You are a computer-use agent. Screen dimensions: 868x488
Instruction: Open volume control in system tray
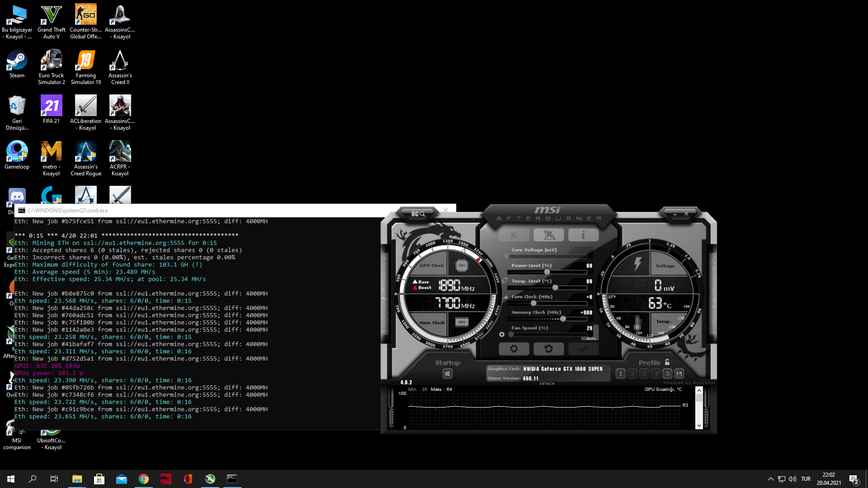click(x=793, y=479)
